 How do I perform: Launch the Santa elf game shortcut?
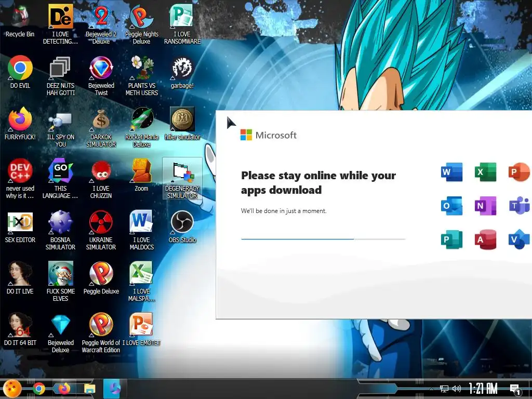(60, 282)
